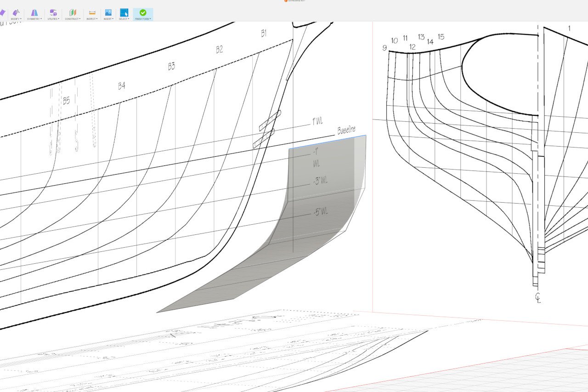Viewport: 588px width, 392px height.
Task: Click the B4 buttock label
Action: click(x=122, y=85)
